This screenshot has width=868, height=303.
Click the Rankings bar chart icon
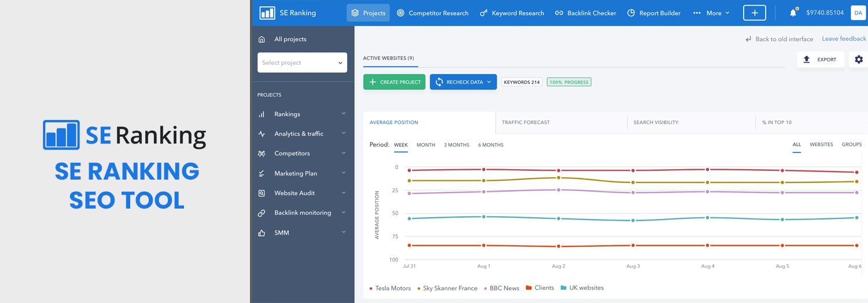tap(262, 114)
